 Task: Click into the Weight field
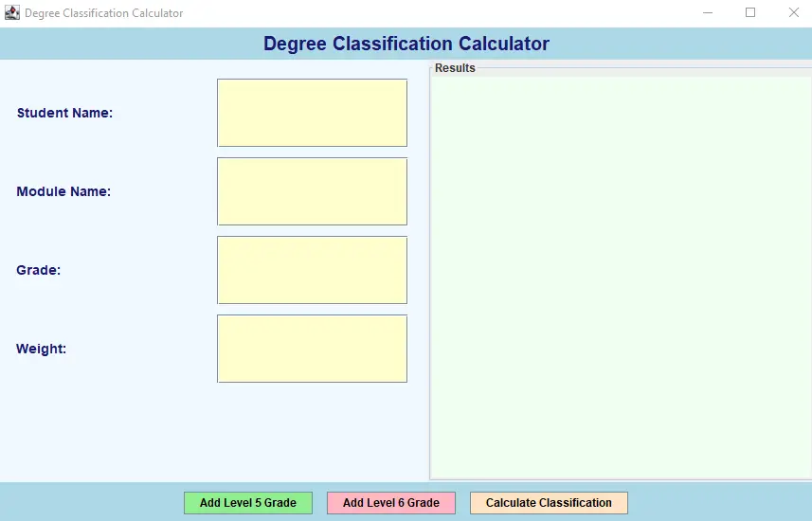pos(312,349)
